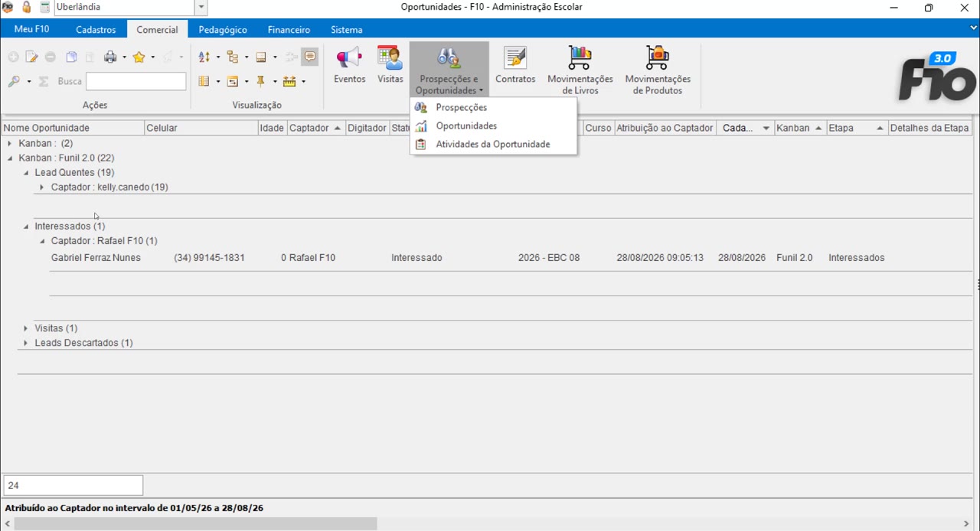Sort by 'Nome Oportunidade' column header

point(73,128)
